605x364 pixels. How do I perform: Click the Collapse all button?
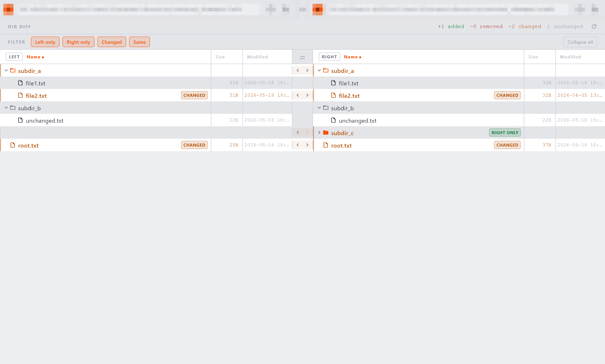pyautogui.click(x=580, y=42)
